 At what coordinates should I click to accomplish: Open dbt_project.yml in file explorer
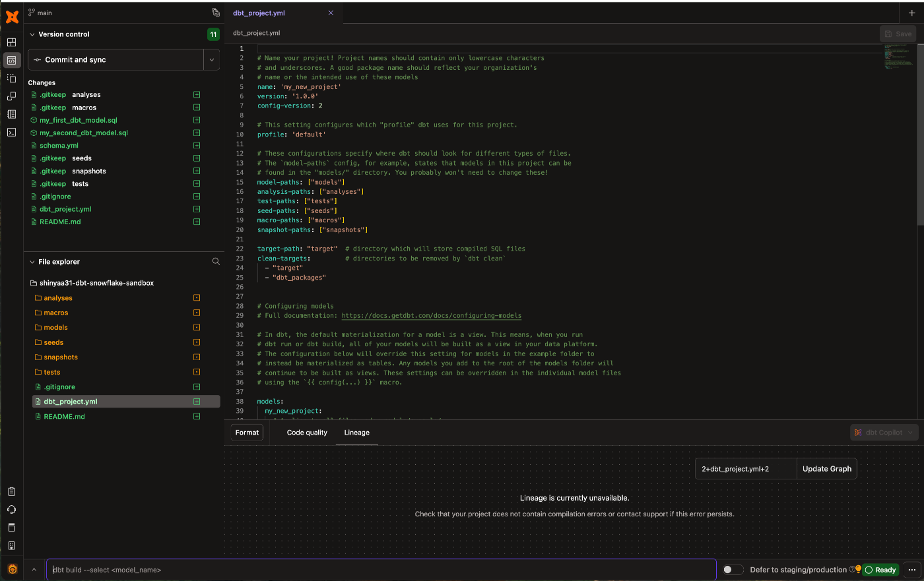[x=126, y=402]
